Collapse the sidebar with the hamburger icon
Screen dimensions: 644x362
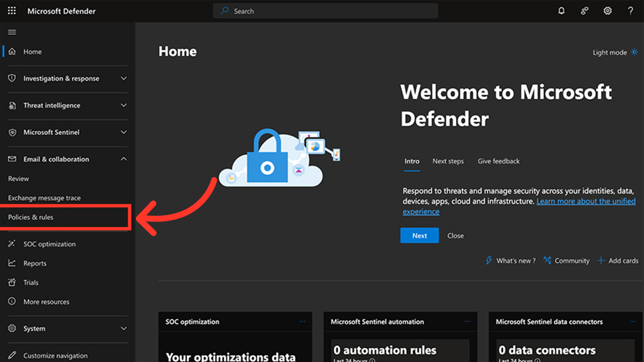[12, 32]
